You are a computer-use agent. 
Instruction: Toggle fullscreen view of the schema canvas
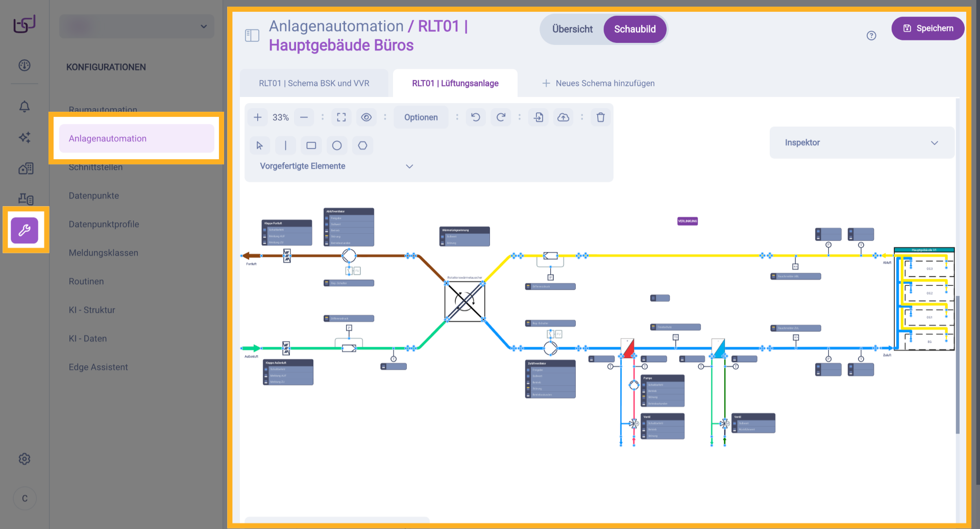click(341, 117)
